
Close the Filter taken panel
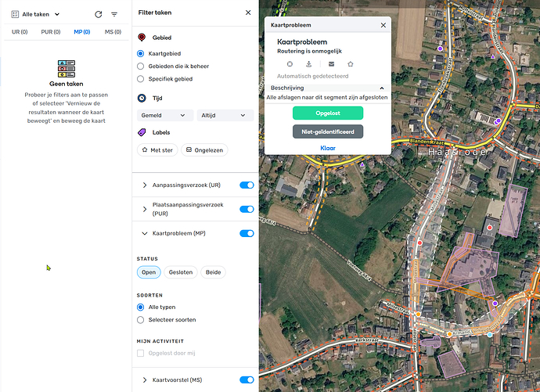[248, 13]
